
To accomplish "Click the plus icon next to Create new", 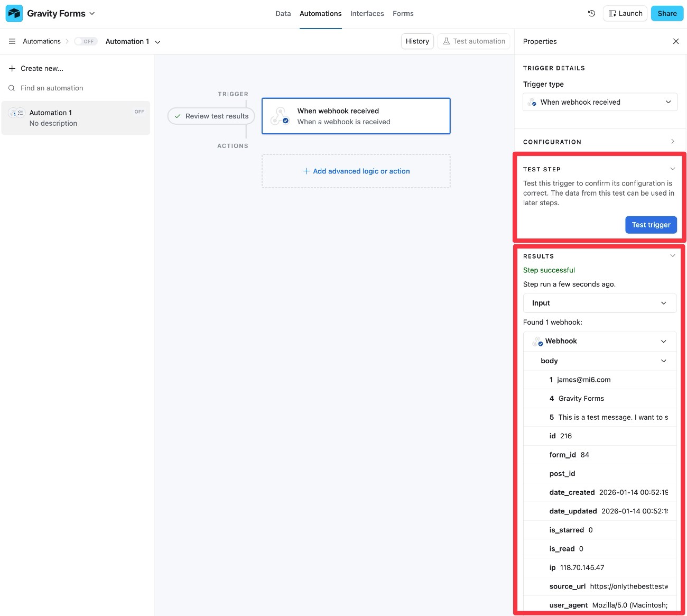I will pyautogui.click(x=13, y=68).
